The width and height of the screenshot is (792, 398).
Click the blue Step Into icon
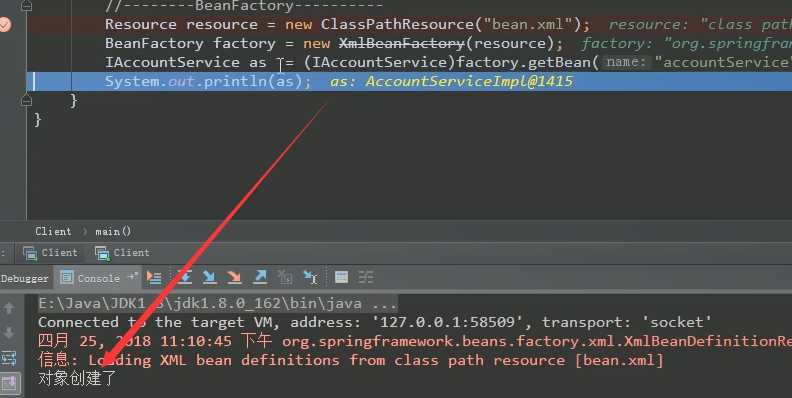click(x=209, y=277)
